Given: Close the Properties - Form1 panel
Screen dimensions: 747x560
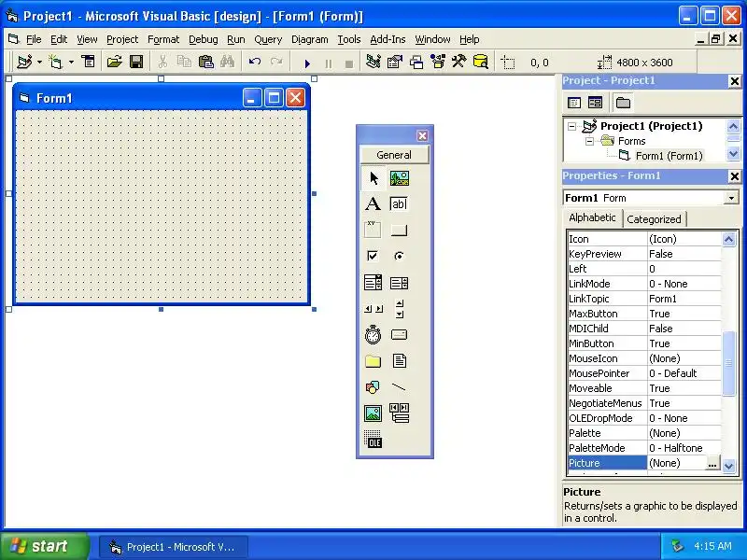Looking at the screenshot, I should click(x=735, y=176).
